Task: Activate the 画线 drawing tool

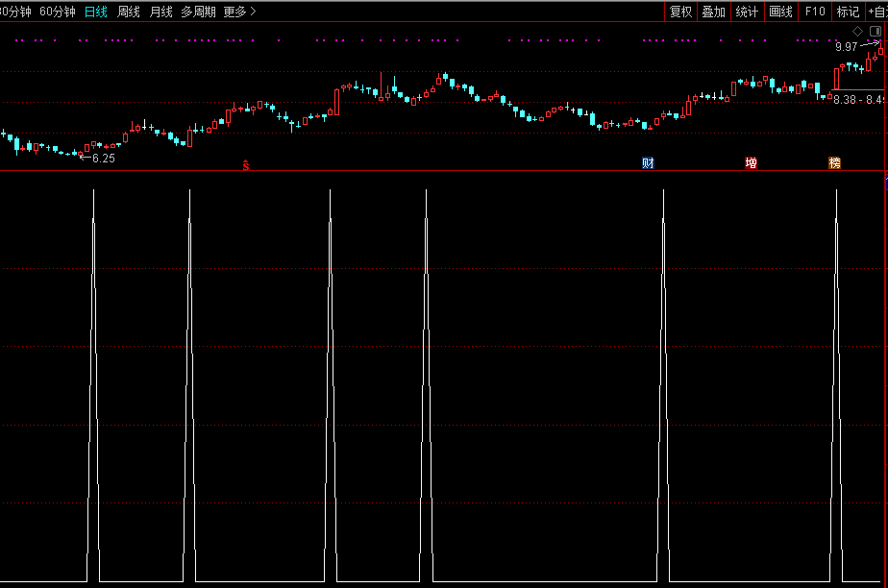Action: (780, 12)
